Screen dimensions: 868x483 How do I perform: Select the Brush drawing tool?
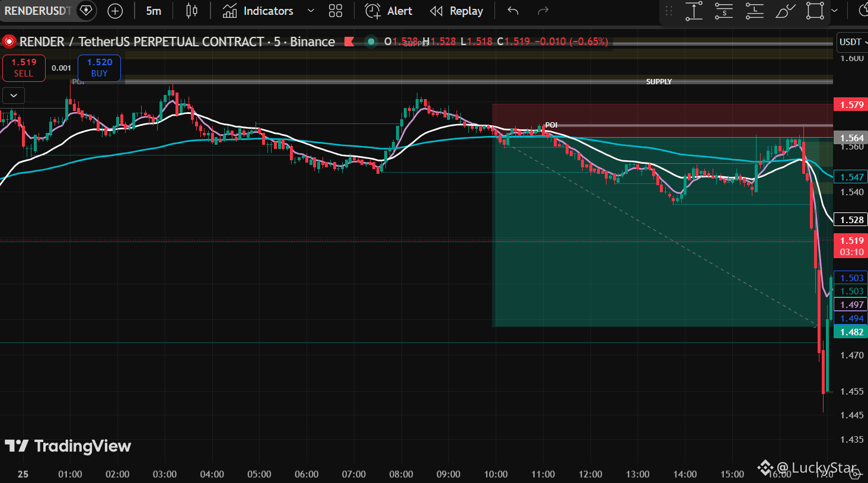point(785,11)
